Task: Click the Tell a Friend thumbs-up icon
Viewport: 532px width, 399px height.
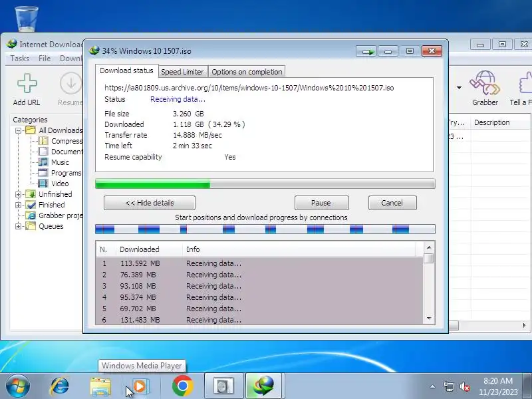Action: [525, 82]
